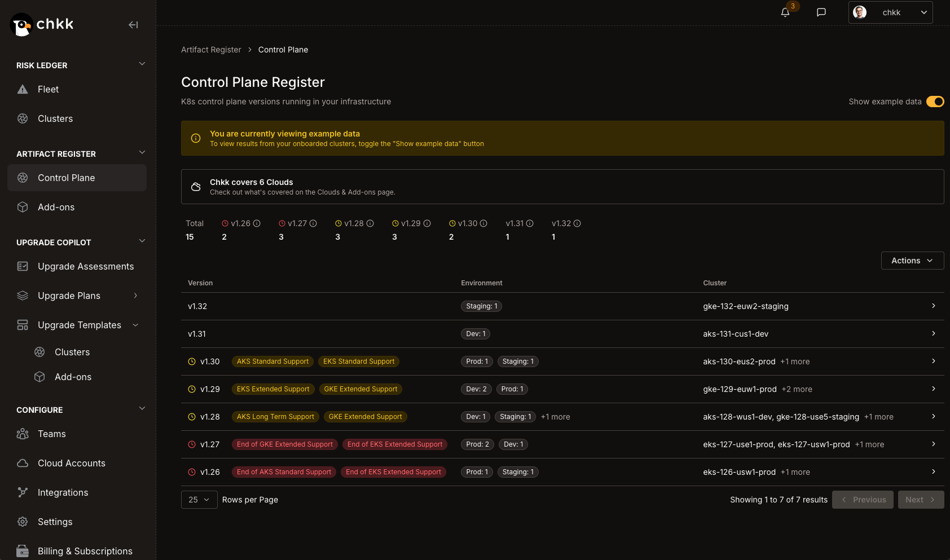Click End of AKS Standard Support tag
The width and height of the screenshot is (950, 560).
pyautogui.click(x=284, y=472)
